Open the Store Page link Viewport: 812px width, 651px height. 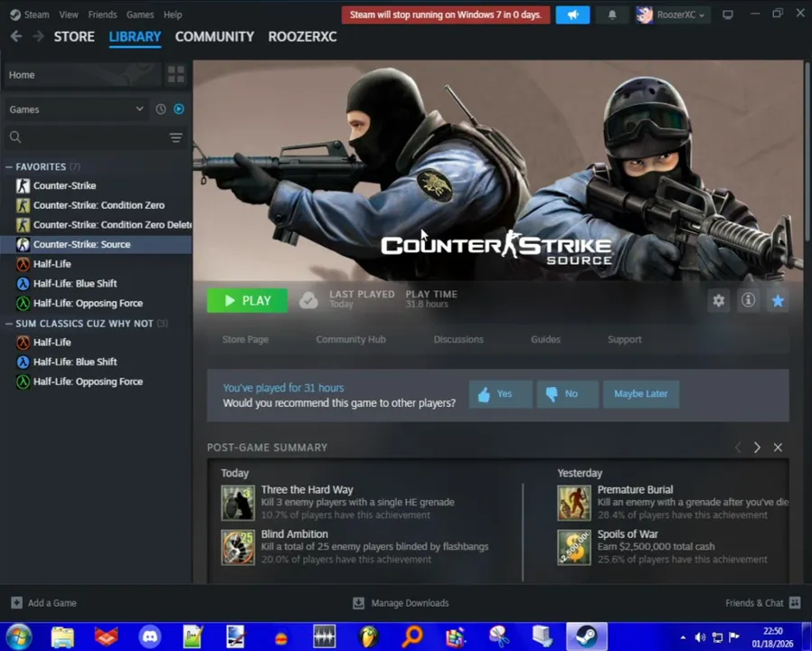(x=245, y=340)
